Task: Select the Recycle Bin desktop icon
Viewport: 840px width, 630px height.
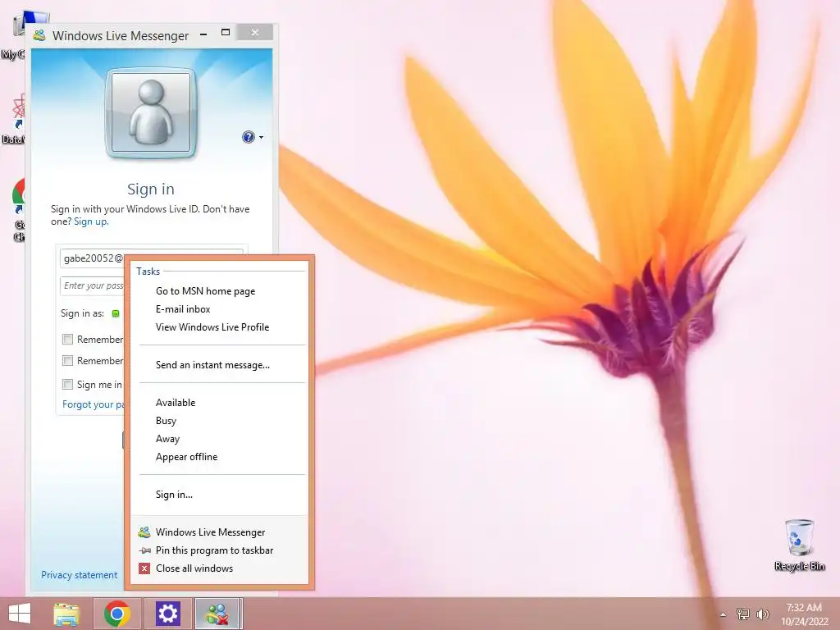Action: 799,545
